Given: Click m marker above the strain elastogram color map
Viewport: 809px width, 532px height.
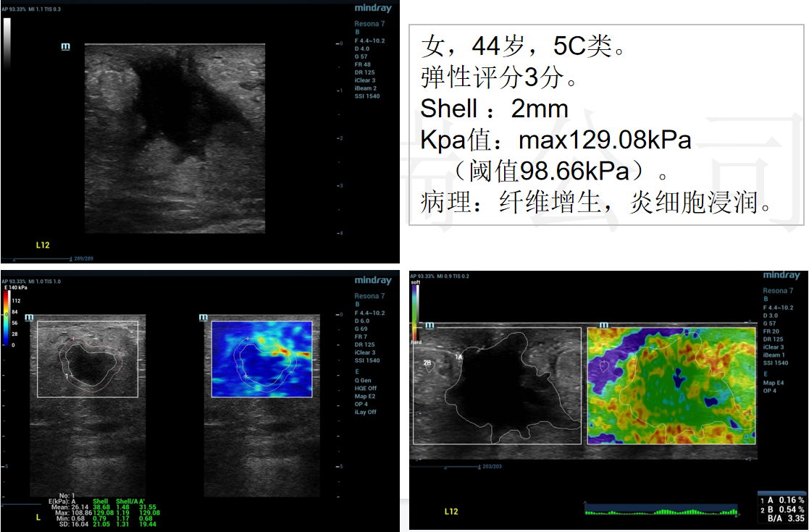Looking at the screenshot, I should 603,325.
